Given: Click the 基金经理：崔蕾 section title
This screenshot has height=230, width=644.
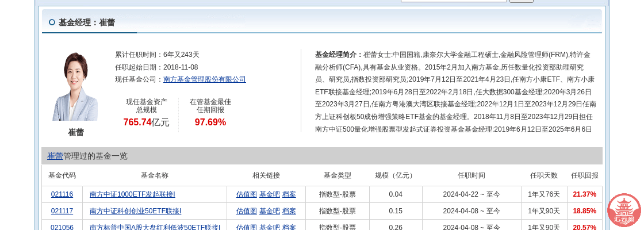Looking at the screenshot, I should [87, 22].
